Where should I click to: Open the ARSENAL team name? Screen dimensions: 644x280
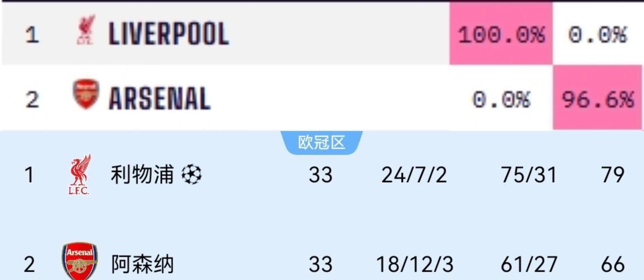pyautogui.click(x=159, y=98)
